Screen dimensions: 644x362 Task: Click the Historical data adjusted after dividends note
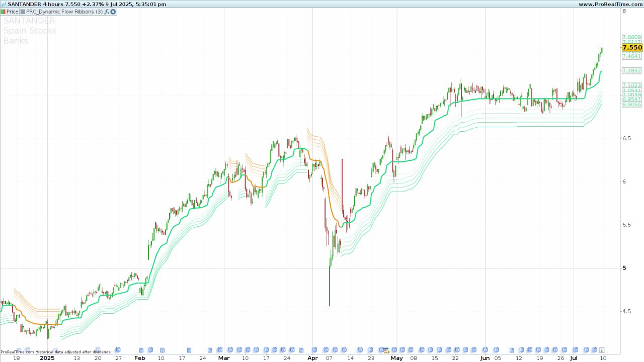click(73, 352)
